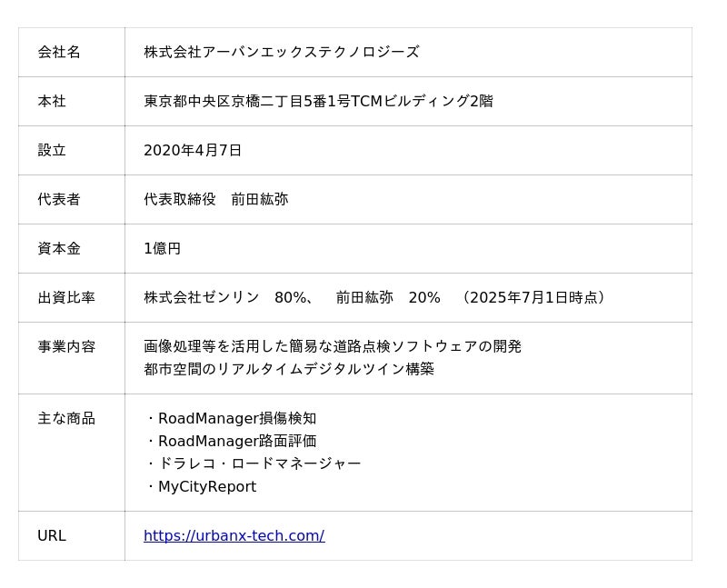Select the founding date 2020年4月7日
The image size is (727, 588).
pyautogui.click(x=193, y=150)
